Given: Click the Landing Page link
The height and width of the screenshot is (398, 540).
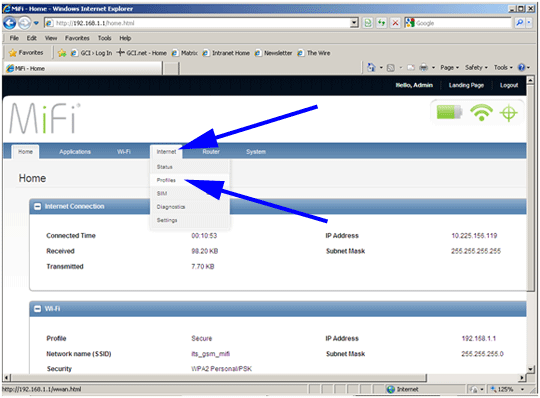Looking at the screenshot, I should pos(466,85).
